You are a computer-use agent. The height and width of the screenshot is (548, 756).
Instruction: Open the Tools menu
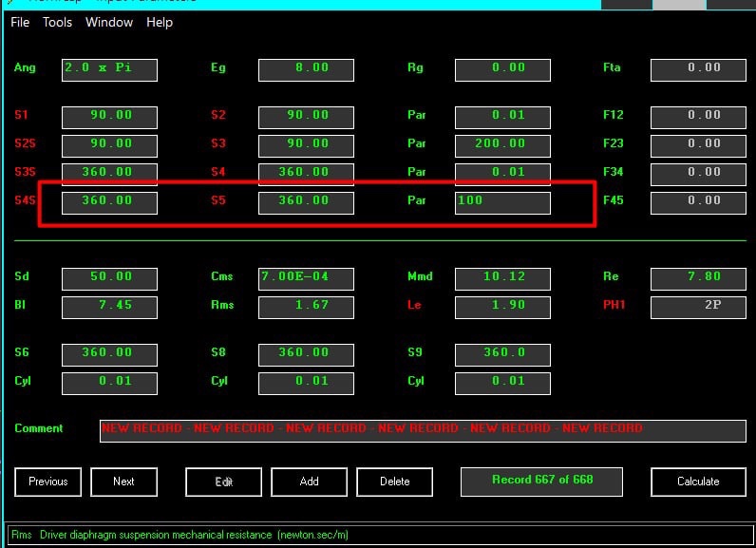(x=57, y=22)
